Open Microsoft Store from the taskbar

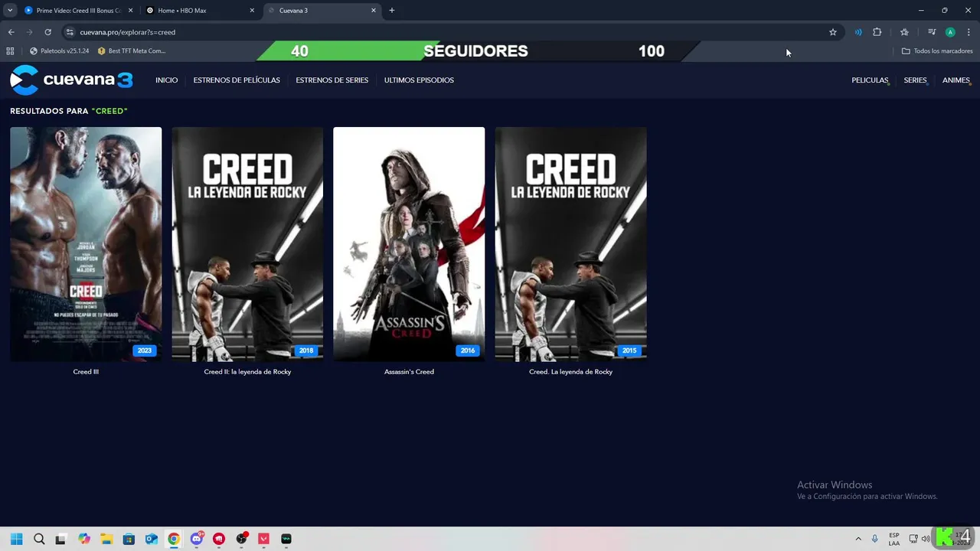[x=129, y=539]
